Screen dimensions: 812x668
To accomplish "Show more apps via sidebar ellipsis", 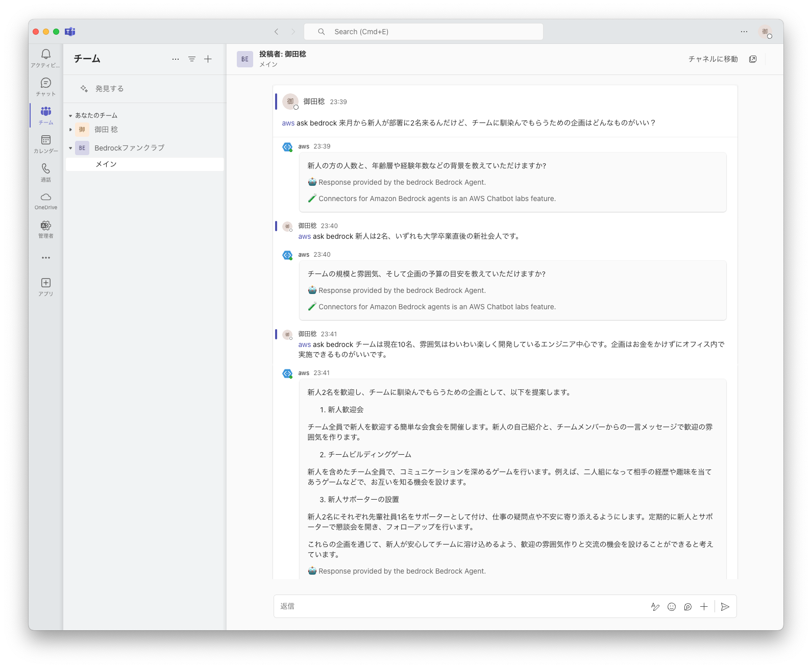I will point(45,258).
